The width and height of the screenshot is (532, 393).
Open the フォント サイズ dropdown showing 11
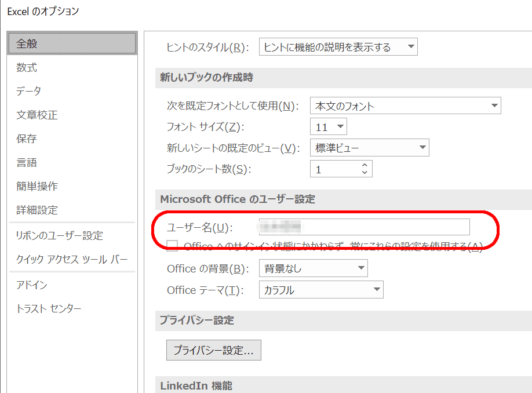[x=329, y=126]
